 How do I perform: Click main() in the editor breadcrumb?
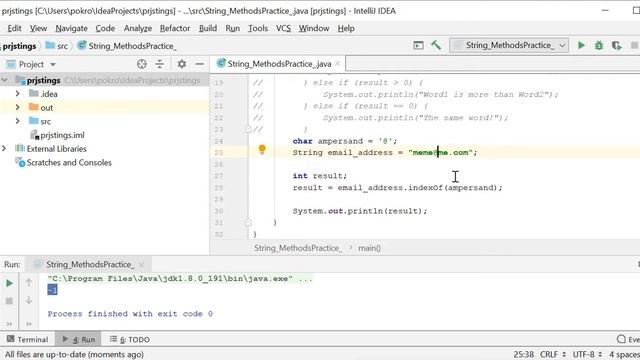(369, 248)
